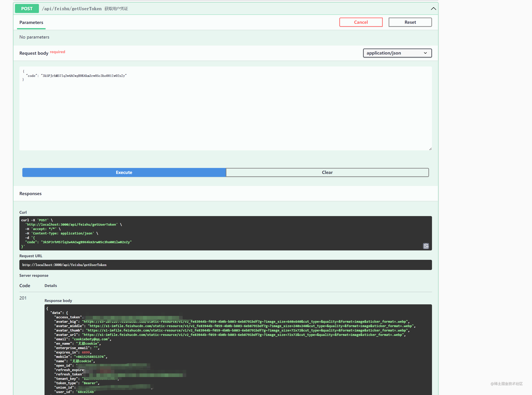Click the Details column header
Viewport: 532px width, 395px height.
(51, 286)
